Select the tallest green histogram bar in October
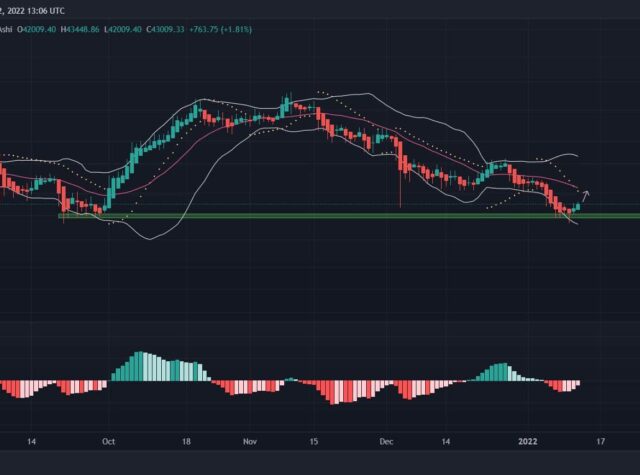 pyautogui.click(x=141, y=366)
